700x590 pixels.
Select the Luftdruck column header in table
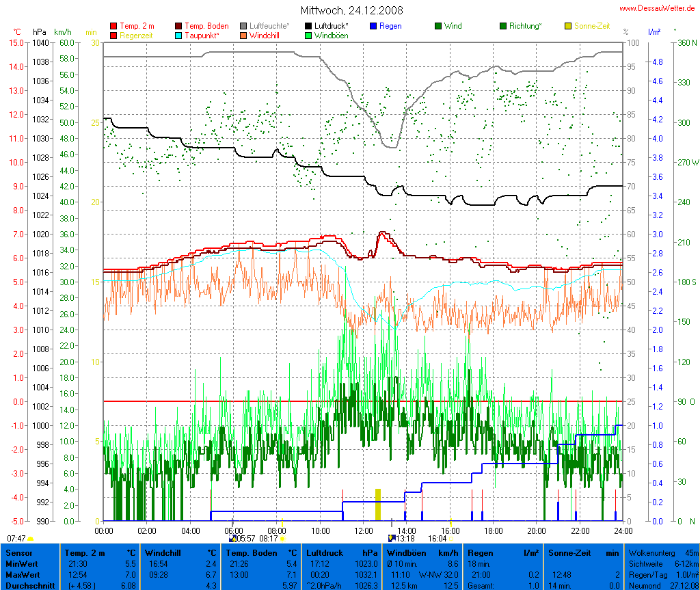323,552
